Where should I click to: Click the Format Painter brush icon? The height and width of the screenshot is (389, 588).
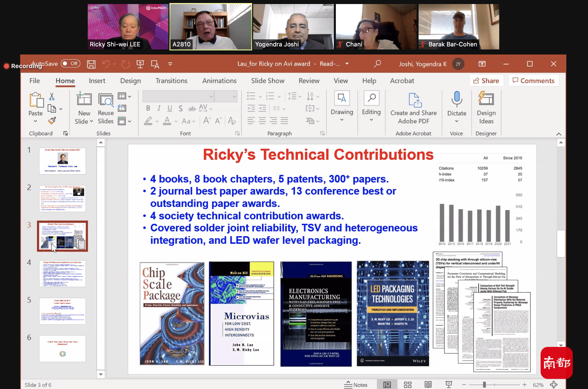pos(52,121)
